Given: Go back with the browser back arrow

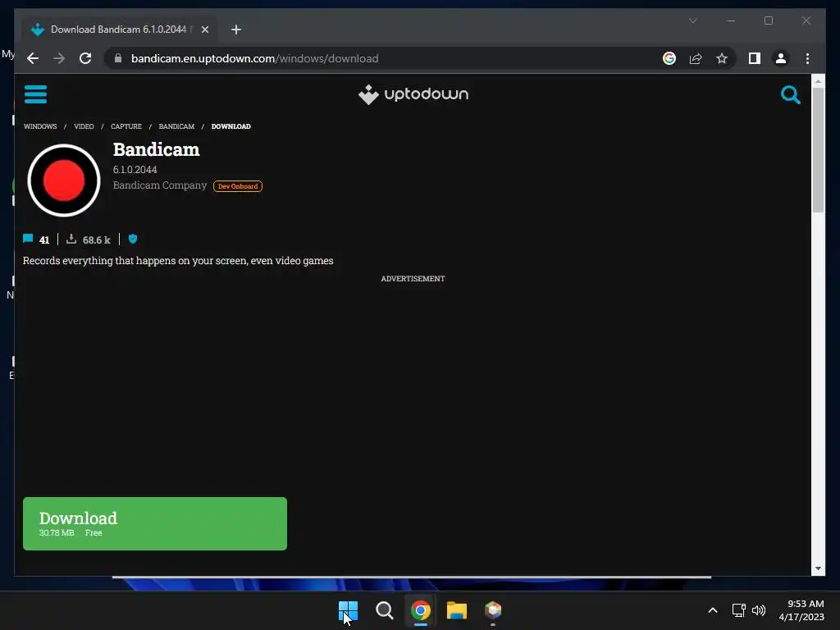Looking at the screenshot, I should click(33, 58).
